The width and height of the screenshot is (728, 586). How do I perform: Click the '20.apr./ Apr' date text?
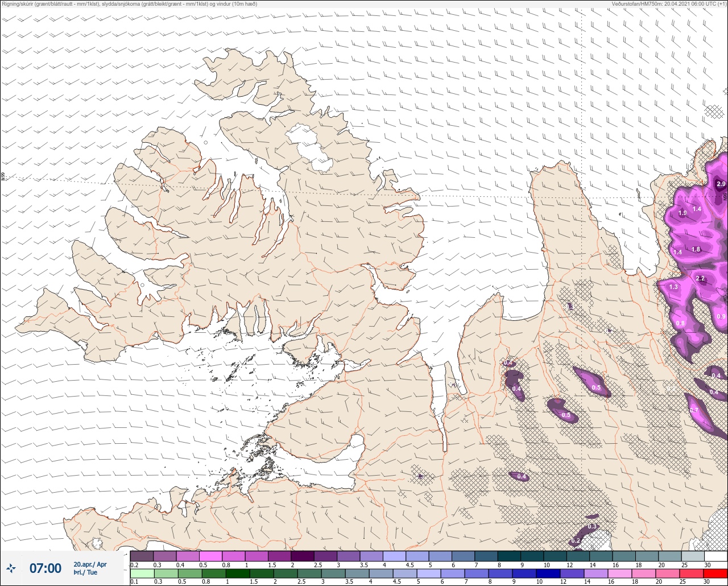[90, 564]
